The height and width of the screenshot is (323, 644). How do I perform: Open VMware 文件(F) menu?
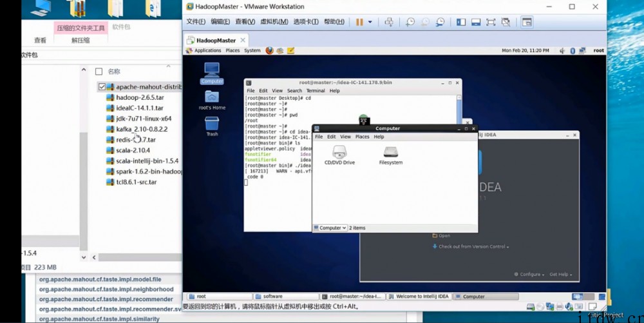tap(196, 22)
